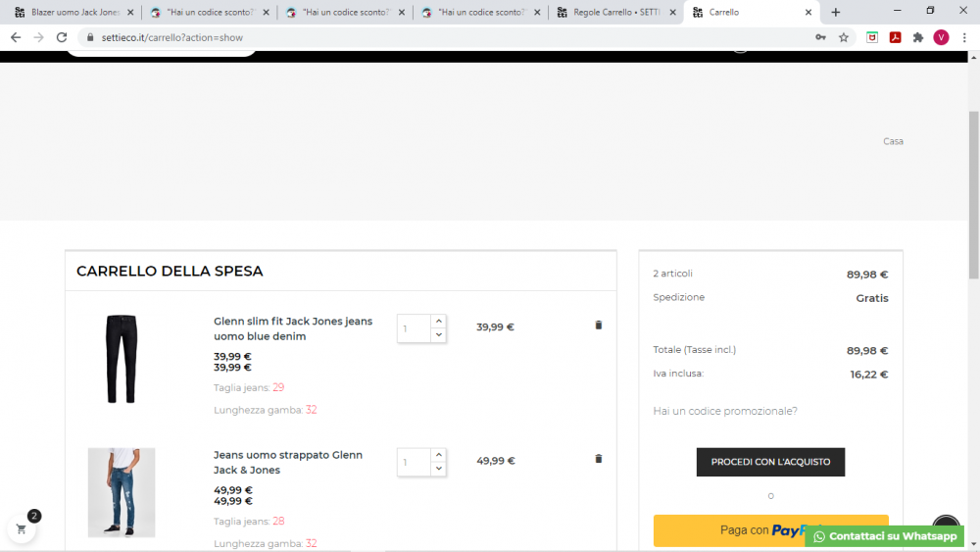The height and width of the screenshot is (552, 980).
Task: Click Procedi con l'acquisto button
Action: [x=770, y=462]
